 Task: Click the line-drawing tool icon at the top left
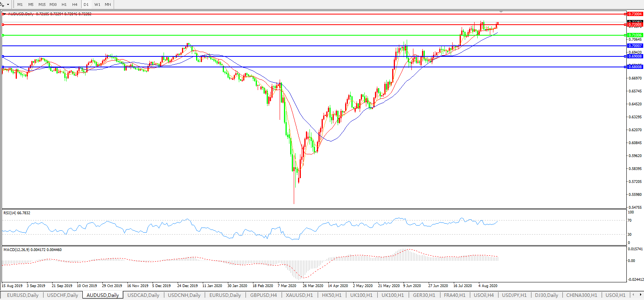tap(2, 5)
